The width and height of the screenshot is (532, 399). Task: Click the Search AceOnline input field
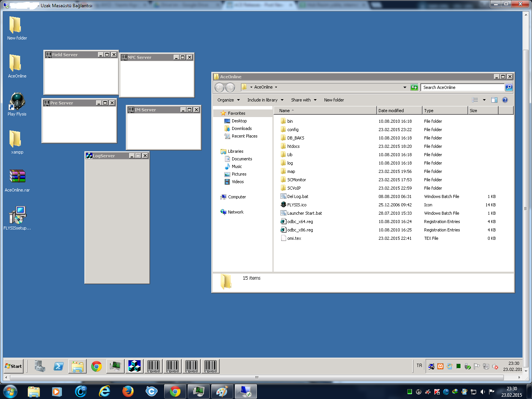coord(462,87)
